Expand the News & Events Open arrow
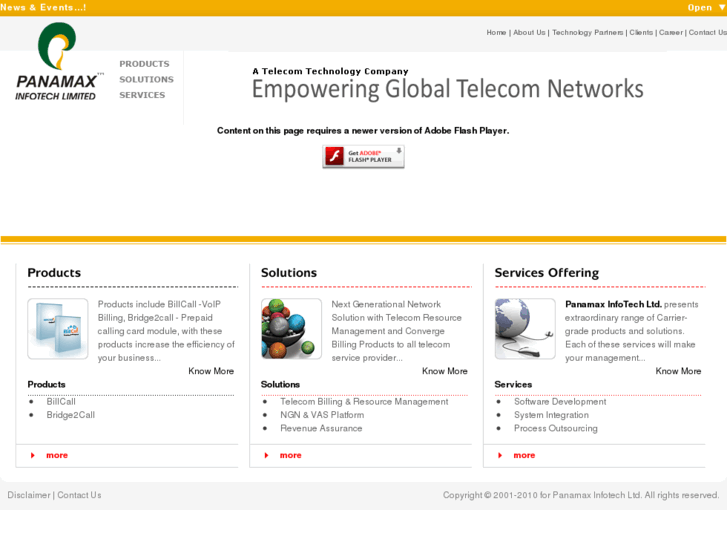The image size is (727, 545). (x=722, y=7)
